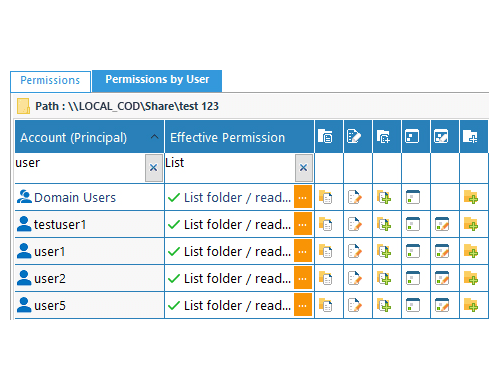Click the folder icon next to Path

[23, 106]
